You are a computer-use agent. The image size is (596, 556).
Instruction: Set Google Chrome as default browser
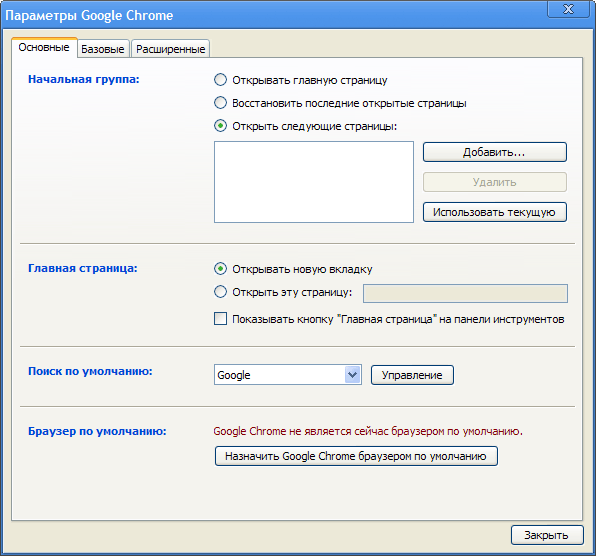click(356, 456)
